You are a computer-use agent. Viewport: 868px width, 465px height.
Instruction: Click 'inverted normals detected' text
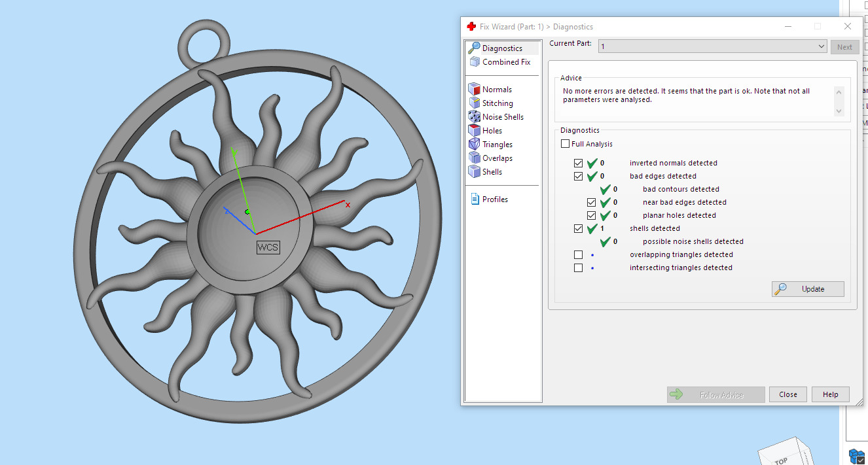pos(674,163)
